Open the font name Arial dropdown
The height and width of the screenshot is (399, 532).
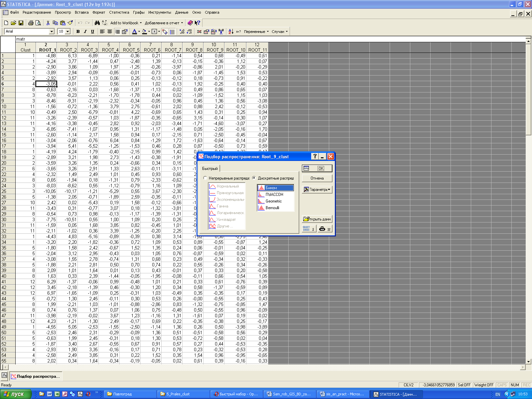(x=52, y=32)
